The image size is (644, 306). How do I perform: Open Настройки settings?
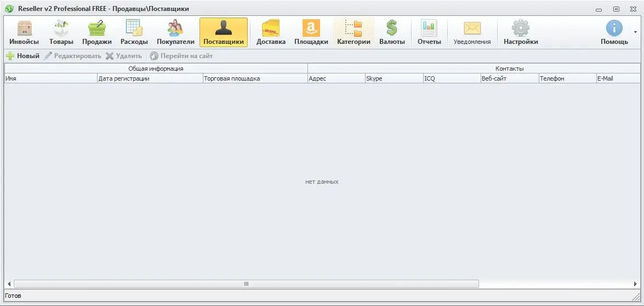click(x=521, y=32)
